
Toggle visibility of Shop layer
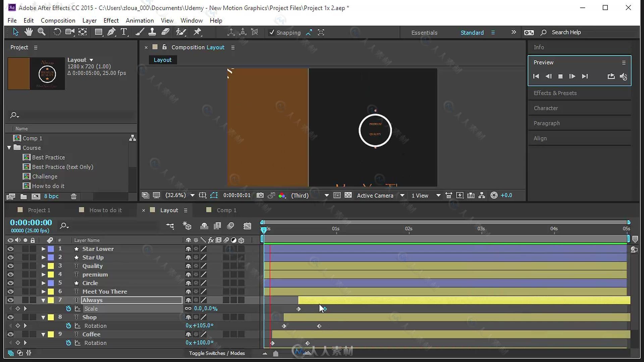point(10,317)
